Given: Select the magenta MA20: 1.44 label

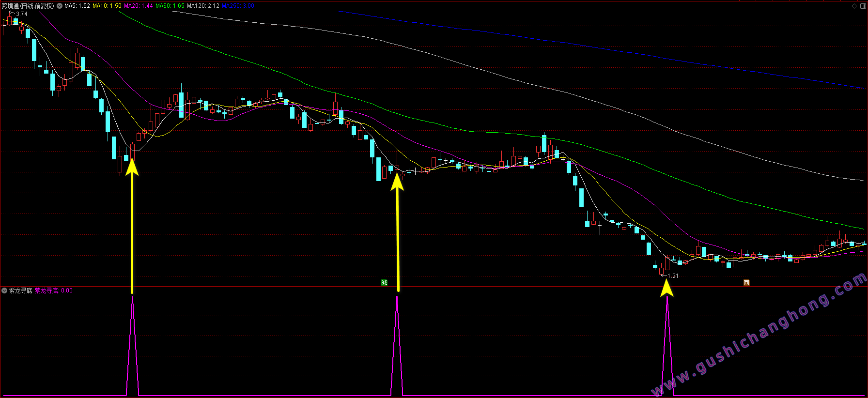Looking at the screenshot, I should [139, 6].
